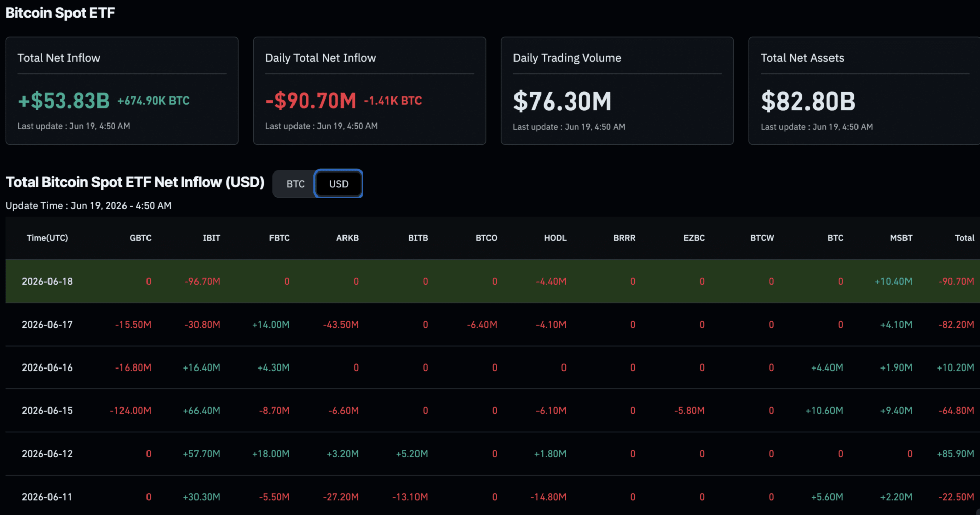Click the 2026-06-12 total +85.90M
Image resolution: width=980 pixels, height=515 pixels.
955,454
